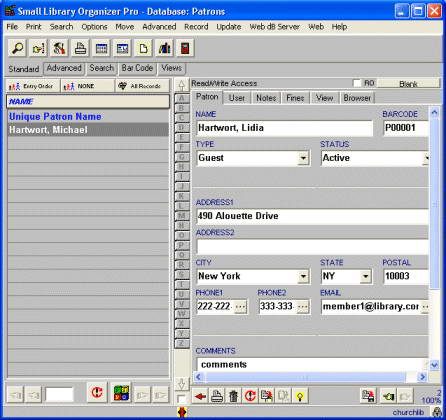Click the save record disk icon at right

368,396
